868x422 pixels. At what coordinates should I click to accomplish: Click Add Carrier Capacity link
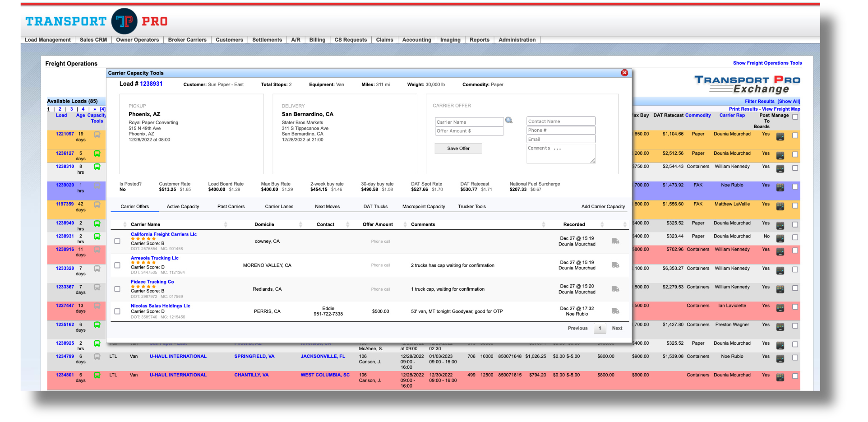603,207
